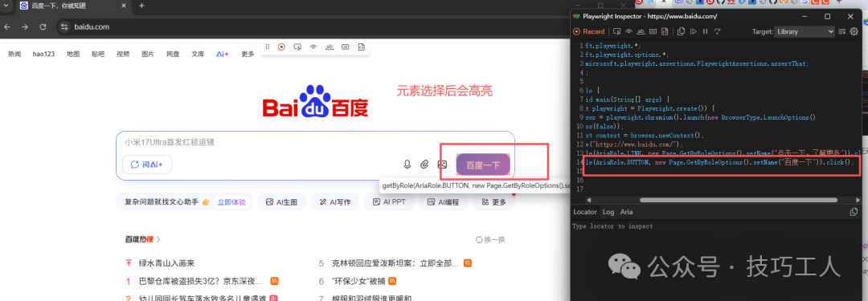Click Pick locator icon in page's floating toolbar
This screenshot has width=868, height=301.
(297, 47)
